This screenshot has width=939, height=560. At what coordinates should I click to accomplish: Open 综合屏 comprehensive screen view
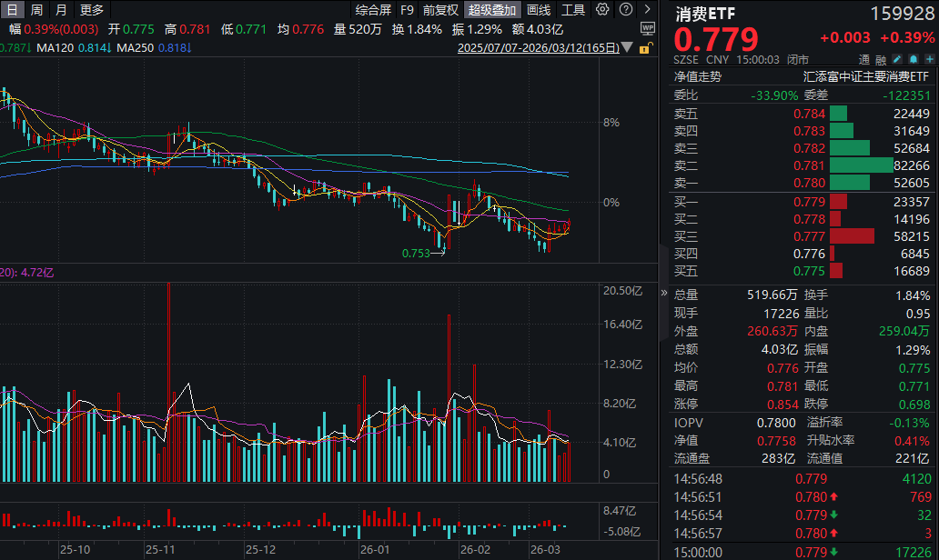click(373, 10)
